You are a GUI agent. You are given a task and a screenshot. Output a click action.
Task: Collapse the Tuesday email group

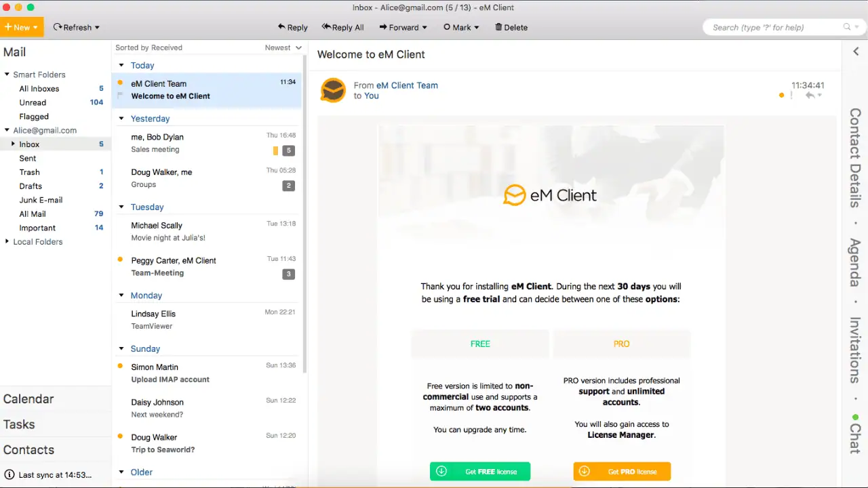[121, 207]
